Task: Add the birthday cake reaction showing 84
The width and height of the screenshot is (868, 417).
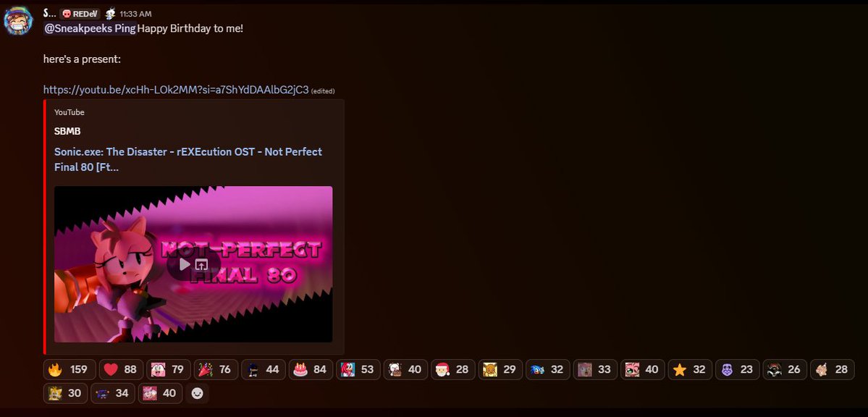Action: tap(311, 369)
